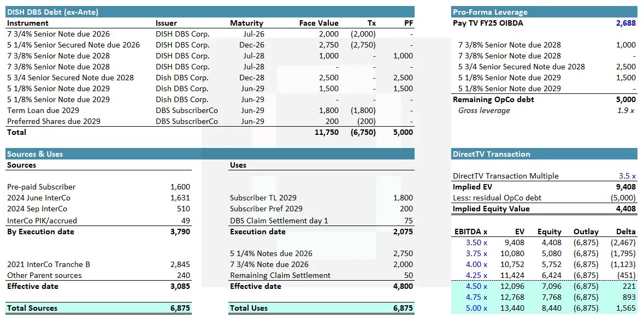
Task: Click 'InterCo PIK/accrued' label
Action: [42, 221]
